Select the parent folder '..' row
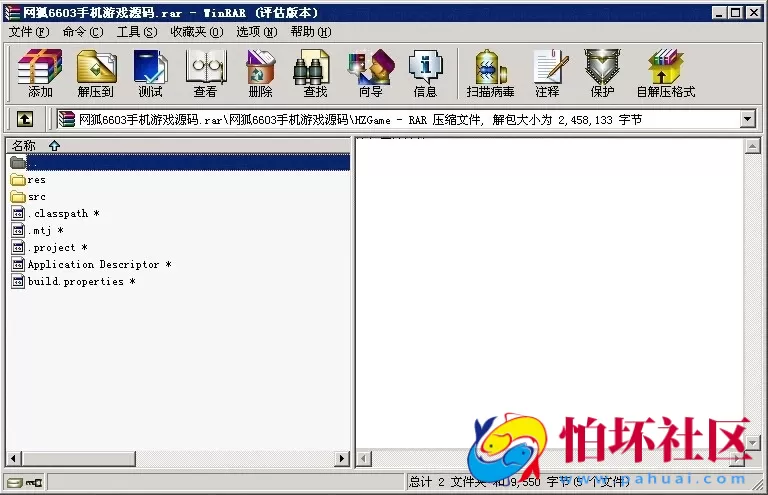Viewport: 768px width, 495px height. [x=179, y=162]
